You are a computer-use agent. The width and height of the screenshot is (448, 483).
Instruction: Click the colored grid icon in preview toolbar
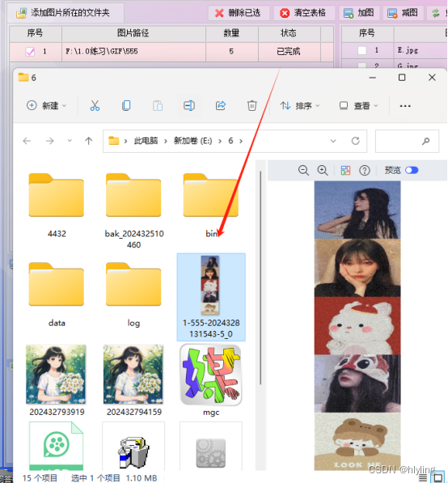coord(345,171)
